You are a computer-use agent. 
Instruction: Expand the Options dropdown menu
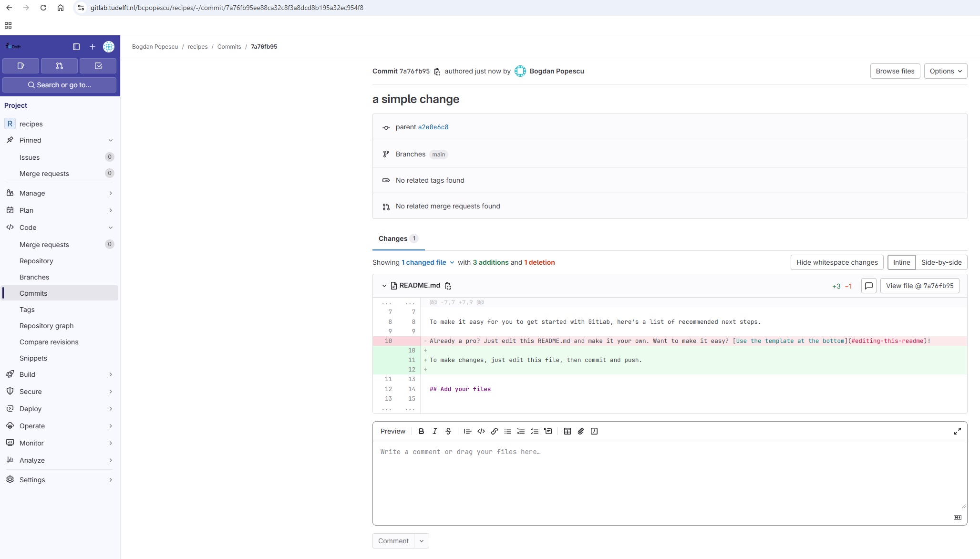tap(945, 71)
